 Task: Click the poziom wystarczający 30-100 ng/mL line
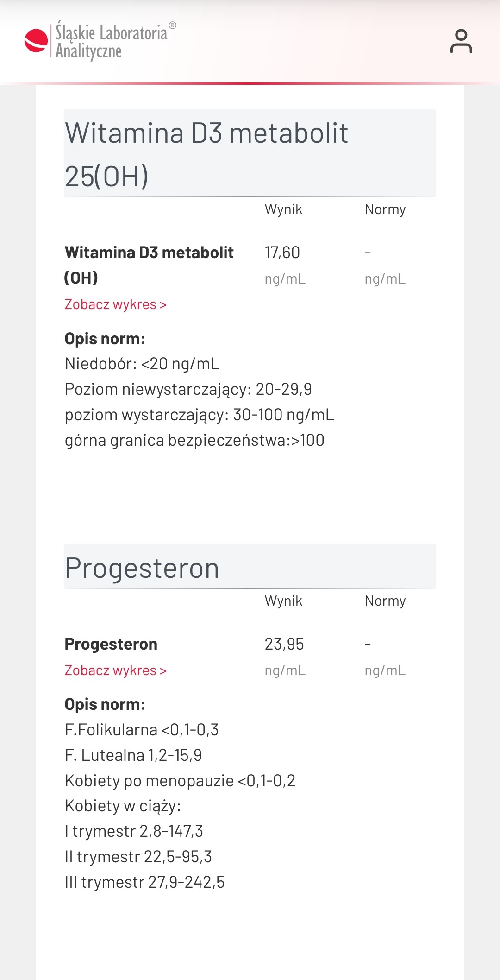(200, 415)
